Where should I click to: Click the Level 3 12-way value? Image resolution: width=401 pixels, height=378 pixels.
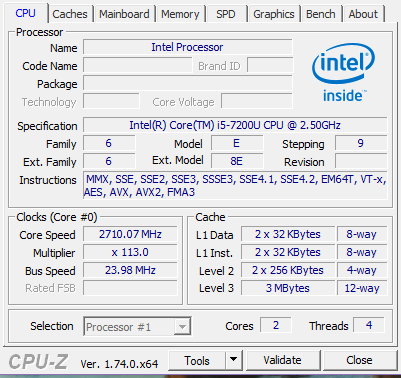coord(362,288)
